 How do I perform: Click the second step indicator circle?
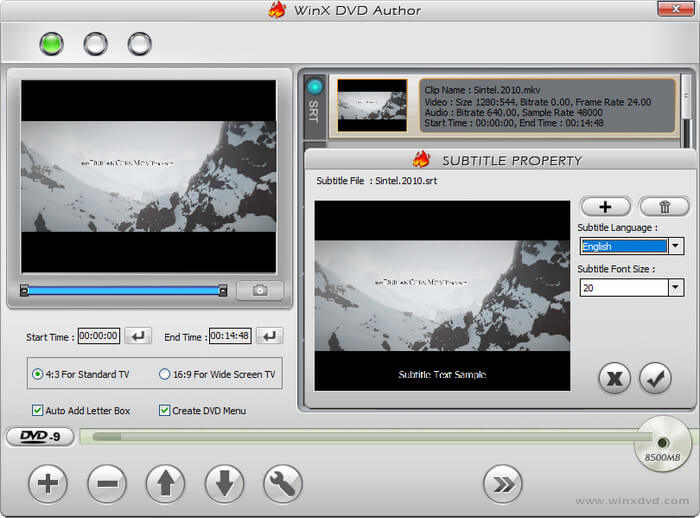pyautogui.click(x=96, y=44)
